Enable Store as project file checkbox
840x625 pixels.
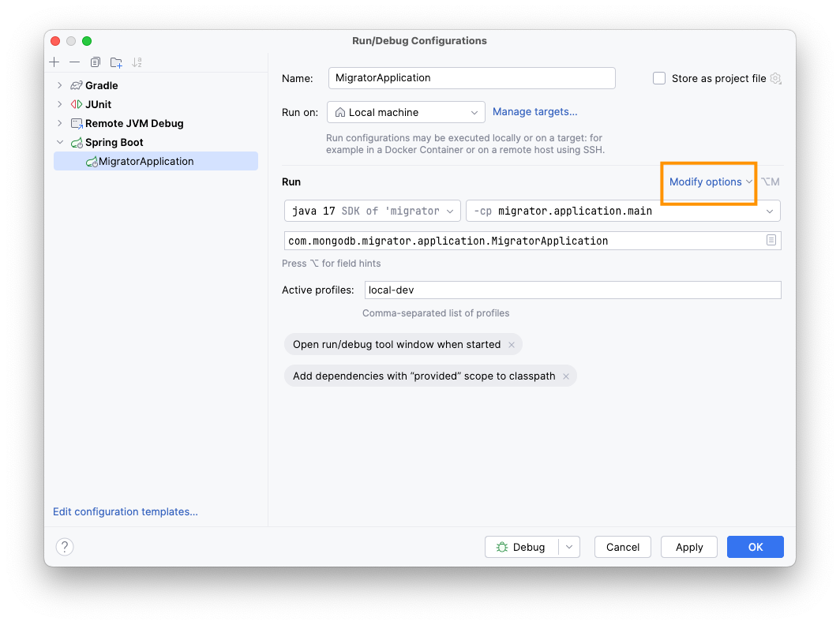click(659, 78)
